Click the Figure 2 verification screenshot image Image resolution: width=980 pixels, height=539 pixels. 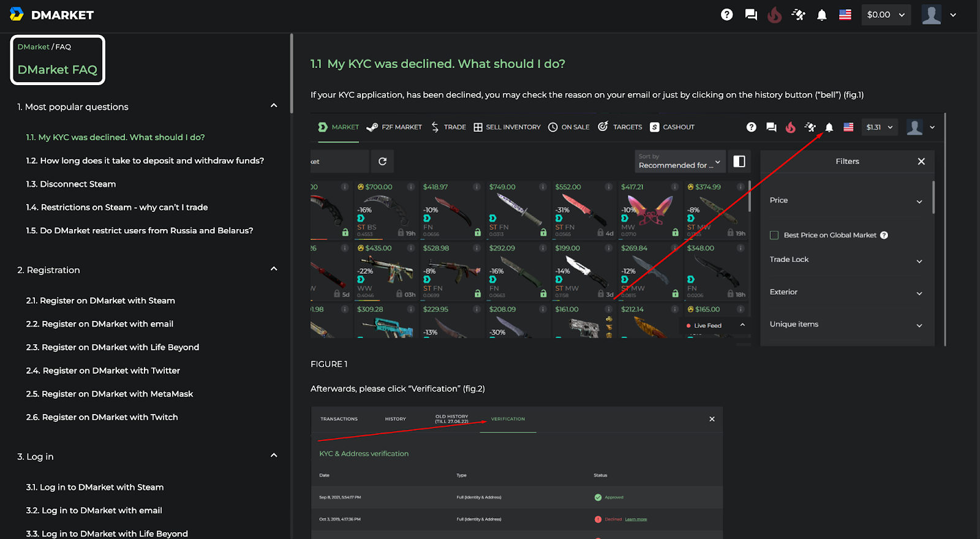tap(517, 473)
